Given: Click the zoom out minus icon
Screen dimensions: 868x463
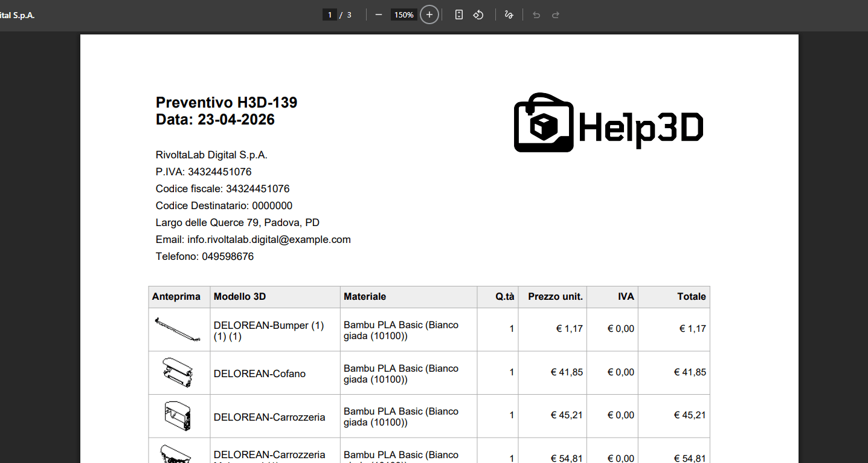Looking at the screenshot, I should (x=379, y=15).
